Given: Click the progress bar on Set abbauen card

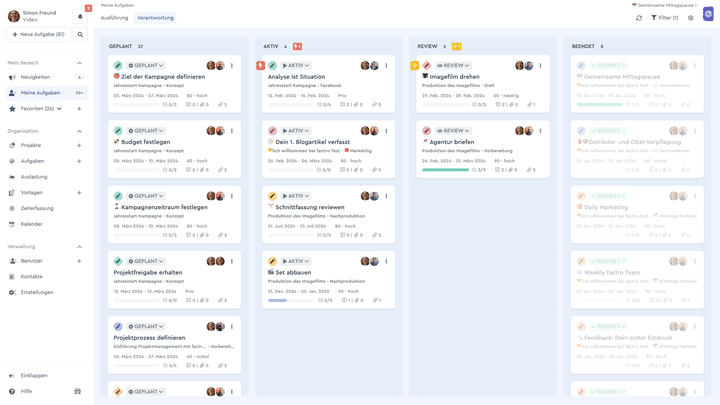Looking at the screenshot, I should (291, 300).
